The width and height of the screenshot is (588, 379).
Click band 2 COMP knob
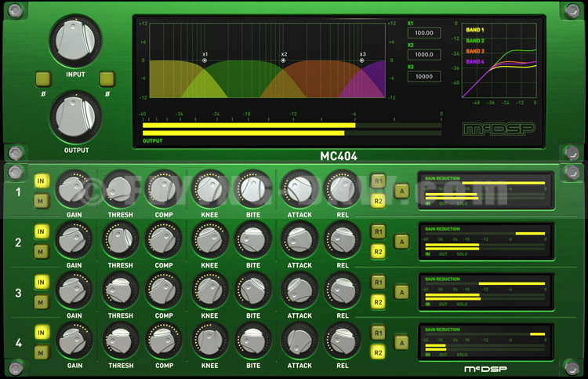(163, 240)
